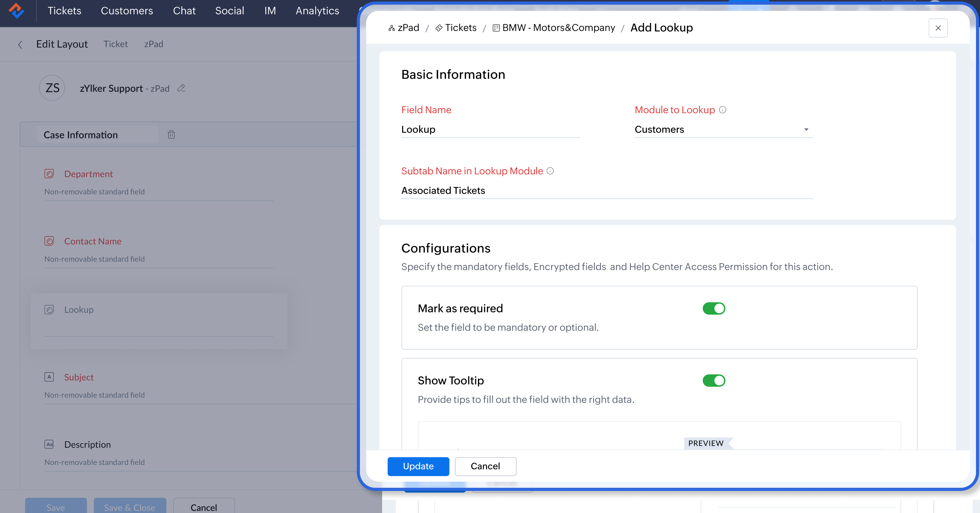Click the Zoho Desk logo icon
Image resolution: width=980 pixels, height=513 pixels.
pyautogui.click(x=16, y=11)
